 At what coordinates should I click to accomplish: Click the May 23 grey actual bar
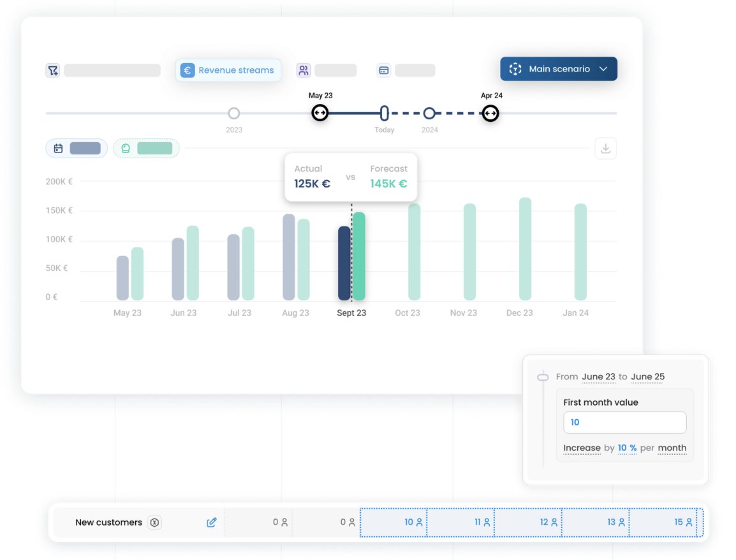122,278
